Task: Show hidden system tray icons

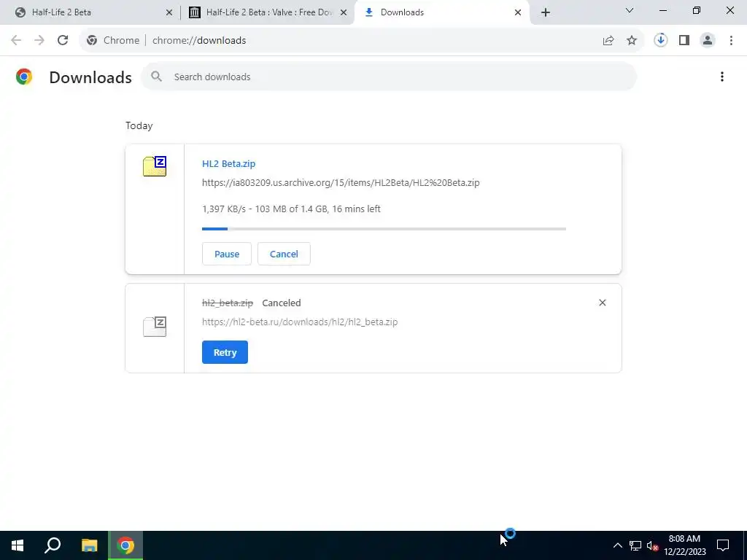Action: point(617,545)
